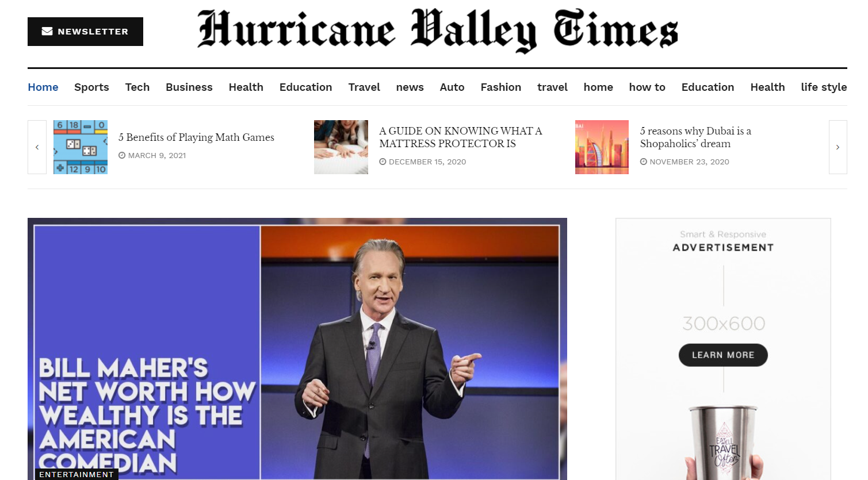Viewport: 868px width, 480px height.
Task: Advance the carousel with the right arrow
Action: pos(838,147)
